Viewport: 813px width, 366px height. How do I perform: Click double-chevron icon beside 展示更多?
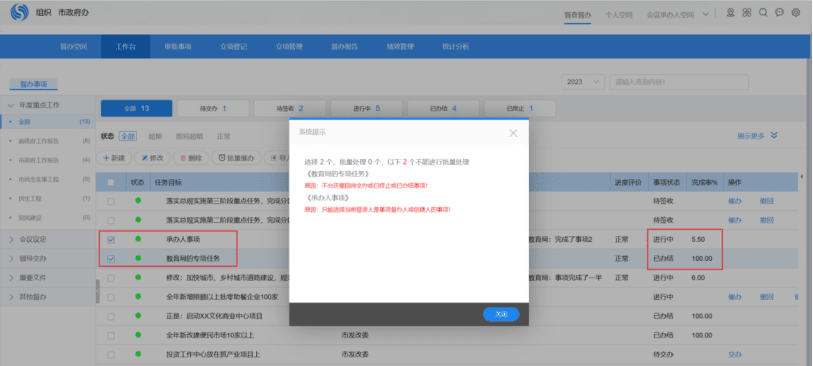coord(774,136)
